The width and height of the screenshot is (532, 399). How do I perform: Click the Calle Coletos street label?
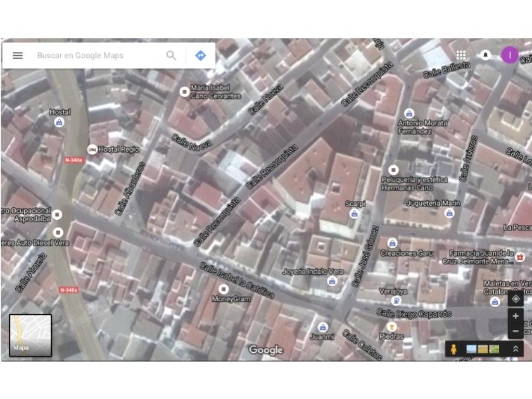coord(362,345)
